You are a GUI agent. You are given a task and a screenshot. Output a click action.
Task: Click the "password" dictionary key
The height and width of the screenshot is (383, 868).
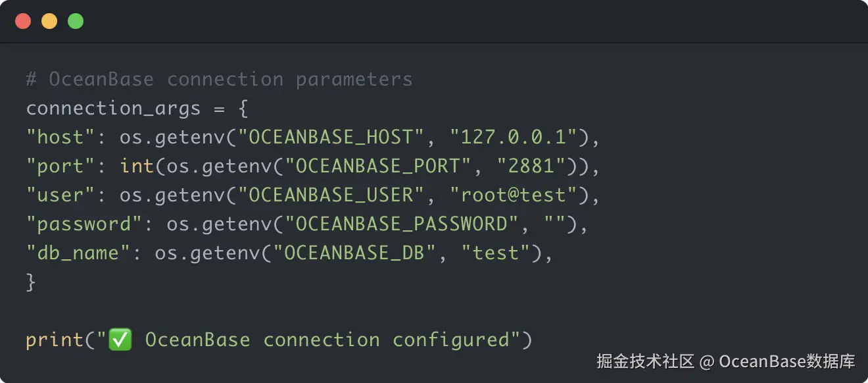84,224
